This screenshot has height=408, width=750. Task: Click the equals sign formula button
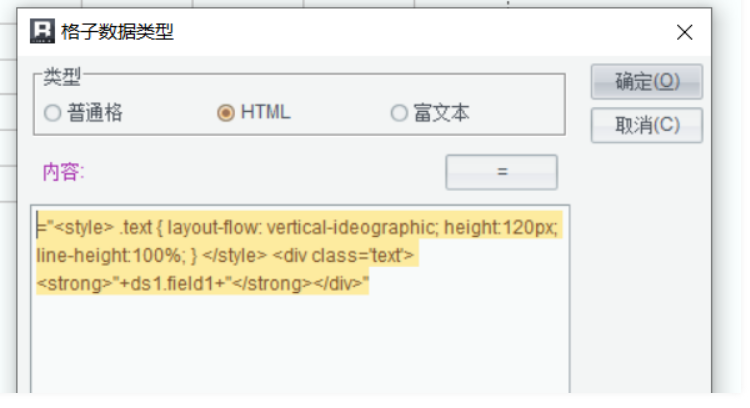tap(501, 172)
